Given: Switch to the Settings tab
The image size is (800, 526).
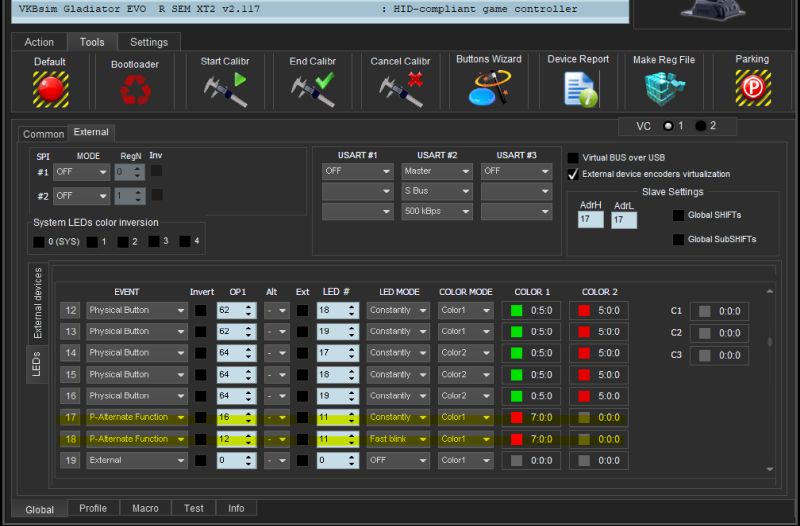Looking at the screenshot, I should pyautogui.click(x=148, y=42).
